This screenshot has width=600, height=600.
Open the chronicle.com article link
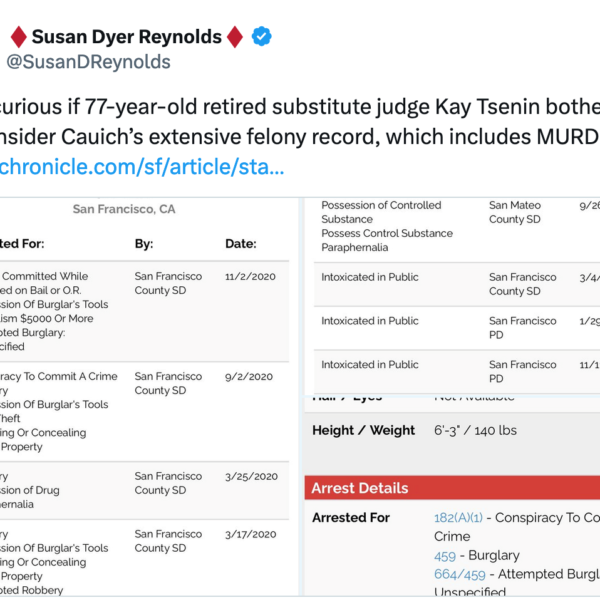(142, 167)
